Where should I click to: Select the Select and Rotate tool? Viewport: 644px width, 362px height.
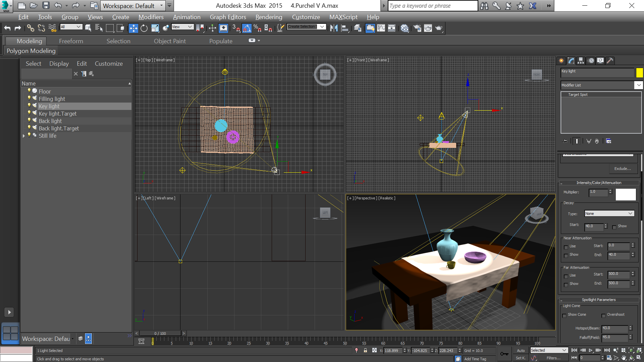[144, 28]
